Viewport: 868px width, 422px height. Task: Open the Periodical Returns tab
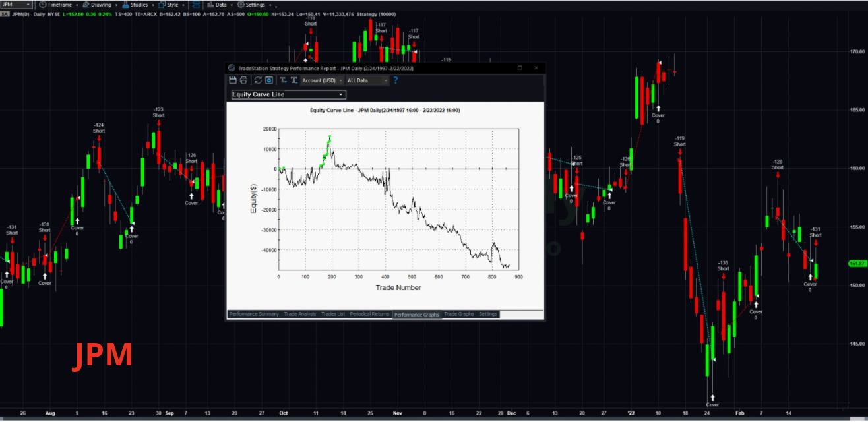[369, 315]
